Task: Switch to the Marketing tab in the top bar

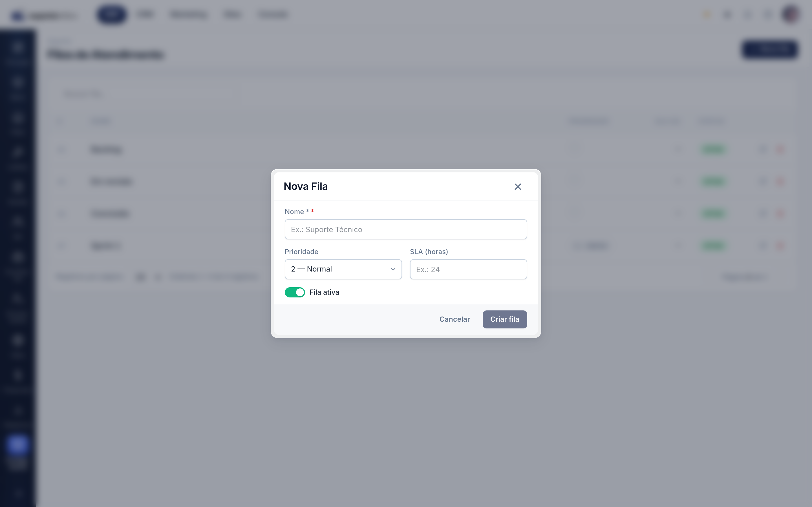Action: [189, 14]
